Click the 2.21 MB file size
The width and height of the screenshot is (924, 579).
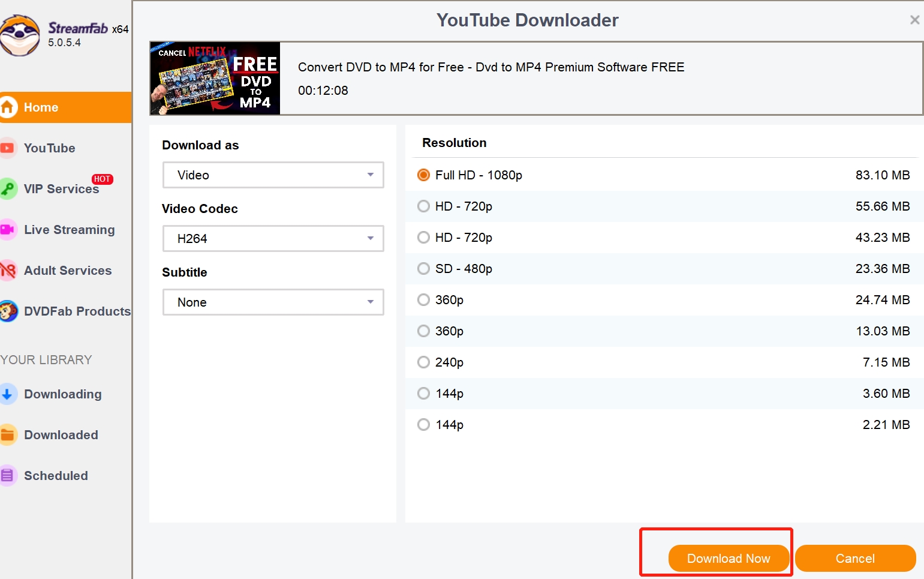pyautogui.click(x=886, y=425)
